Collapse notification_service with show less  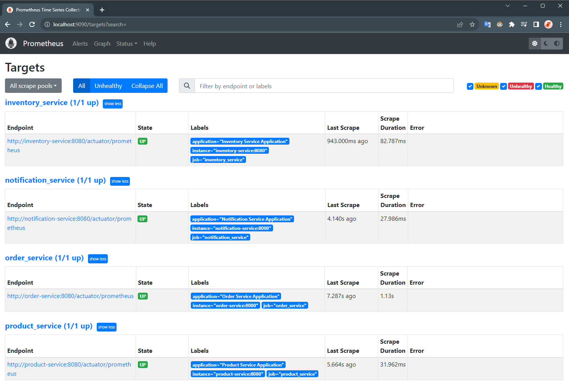click(x=120, y=181)
